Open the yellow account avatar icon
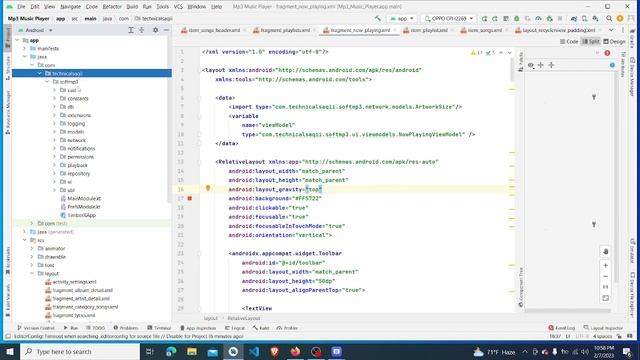Viewport: 640px width, 360px height. (620, 18)
